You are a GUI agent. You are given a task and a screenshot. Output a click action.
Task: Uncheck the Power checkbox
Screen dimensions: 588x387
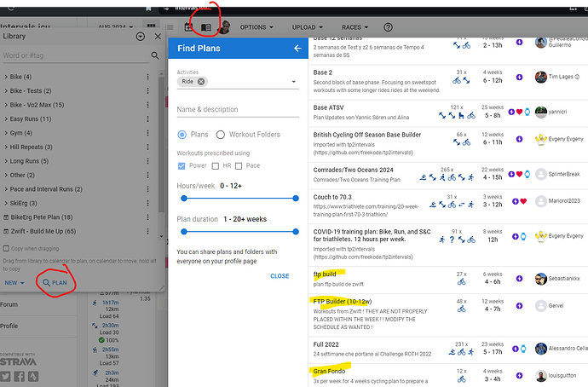tap(182, 165)
